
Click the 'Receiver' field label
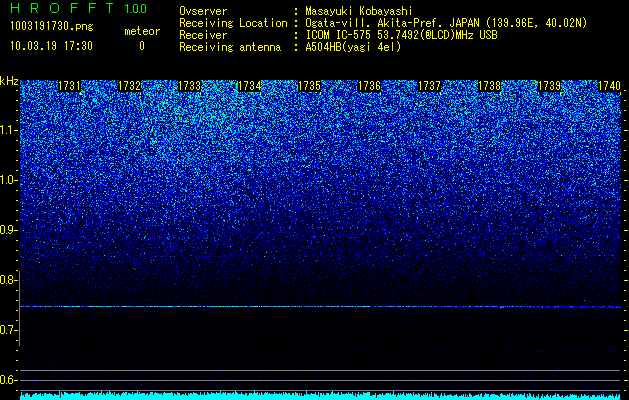203,35
